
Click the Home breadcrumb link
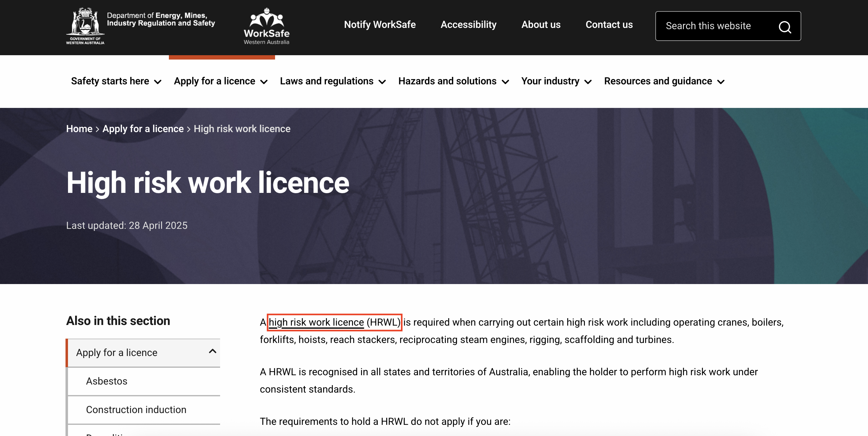click(x=79, y=129)
